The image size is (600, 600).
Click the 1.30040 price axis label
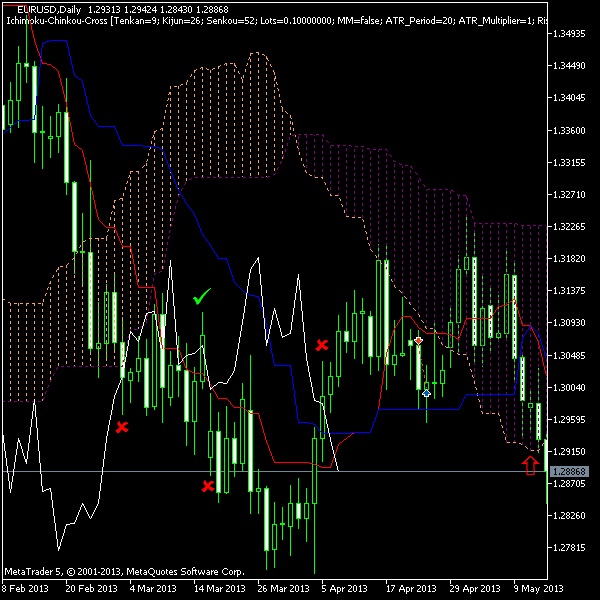point(568,387)
